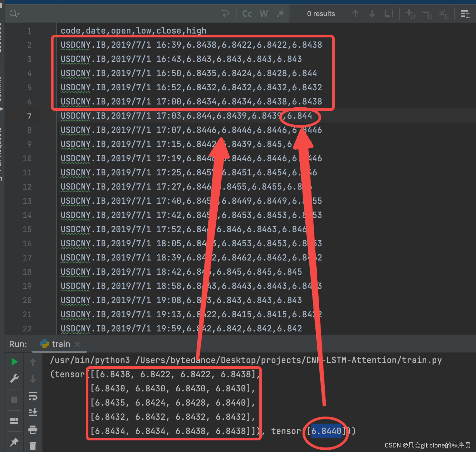This screenshot has width=476, height=452.
Task: Toggle soft-wrap in run console
Action: pos(33,396)
